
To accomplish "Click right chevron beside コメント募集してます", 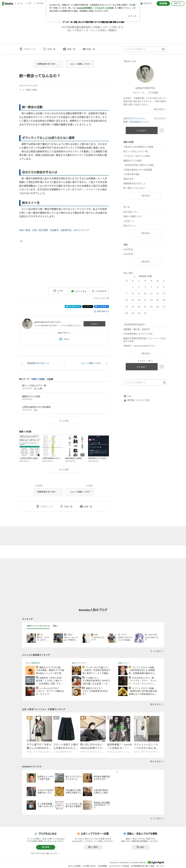I will [106, 363].
